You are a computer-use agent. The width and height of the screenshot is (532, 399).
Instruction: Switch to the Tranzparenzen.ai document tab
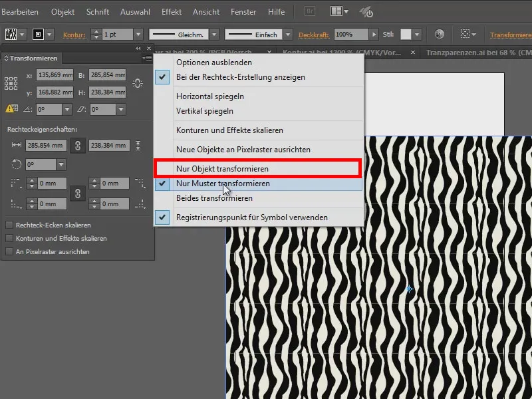tap(478, 53)
